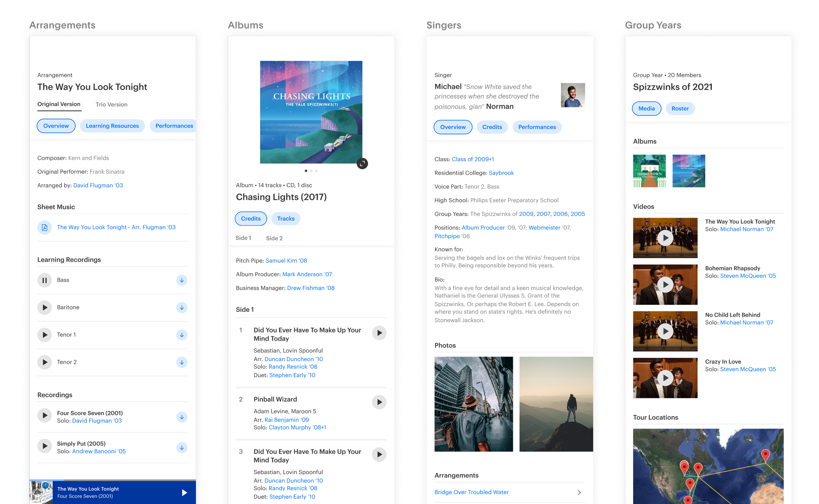Open Drew Fishman '08 link
Image resolution: width=819 pixels, height=504 pixels.
tap(311, 288)
